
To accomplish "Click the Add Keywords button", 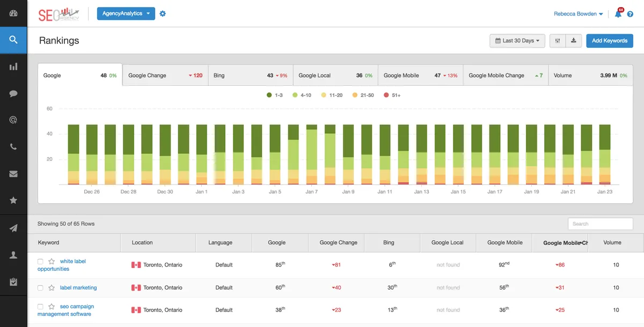I will [609, 41].
